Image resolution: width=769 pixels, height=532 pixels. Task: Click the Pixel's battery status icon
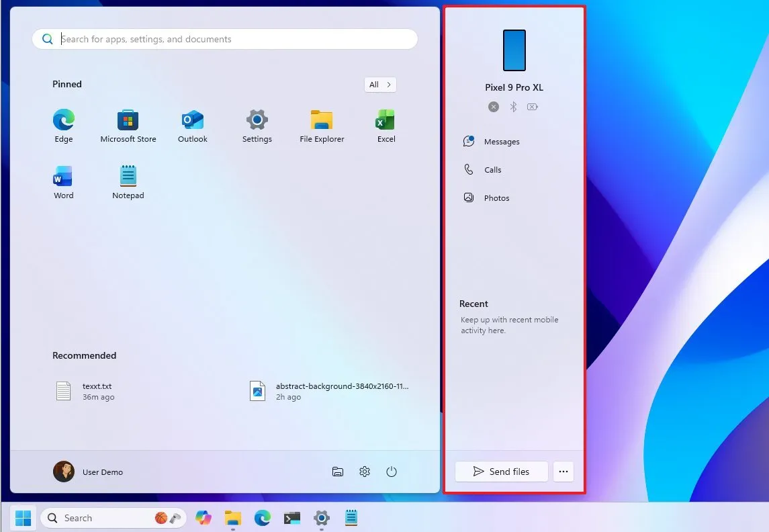coord(532,107)
